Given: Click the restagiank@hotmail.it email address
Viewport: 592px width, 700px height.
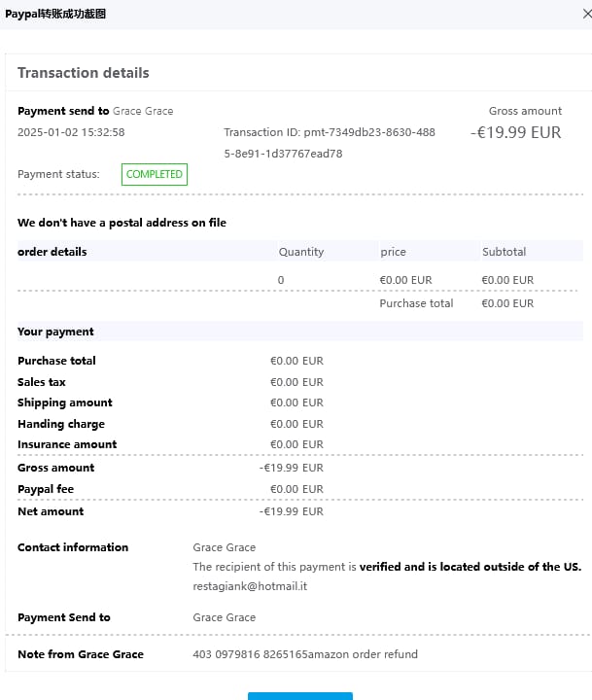Looking at the screenshot, I should 250,586.
